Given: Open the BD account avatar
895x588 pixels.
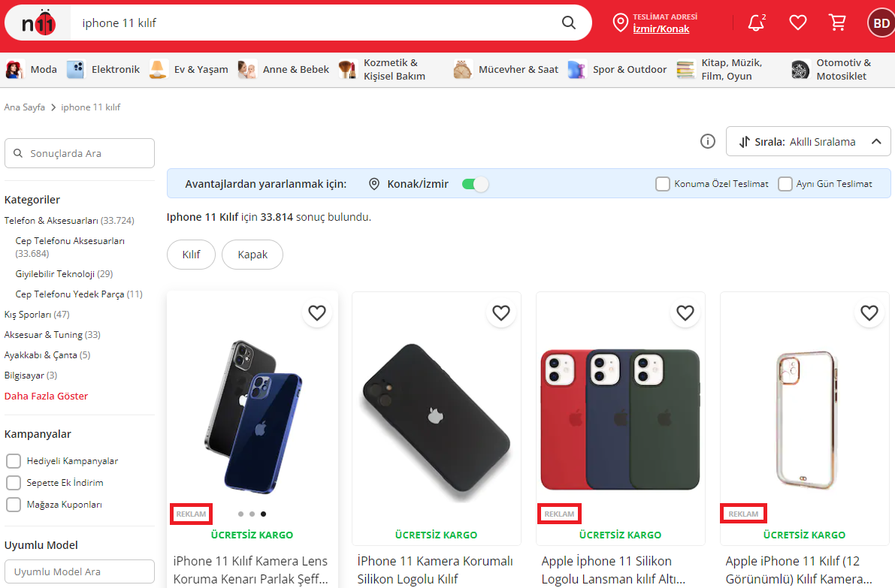Looking at the screenshot, I should [x=881, y=23].
